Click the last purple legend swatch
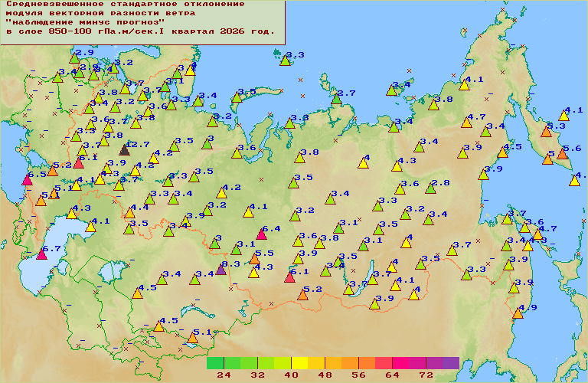Viewport: 588px width, 383px height. [x=450, y=362]
